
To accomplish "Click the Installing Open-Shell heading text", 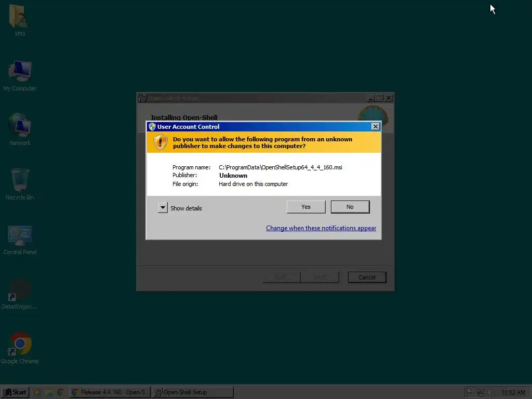I will point(184,117).
